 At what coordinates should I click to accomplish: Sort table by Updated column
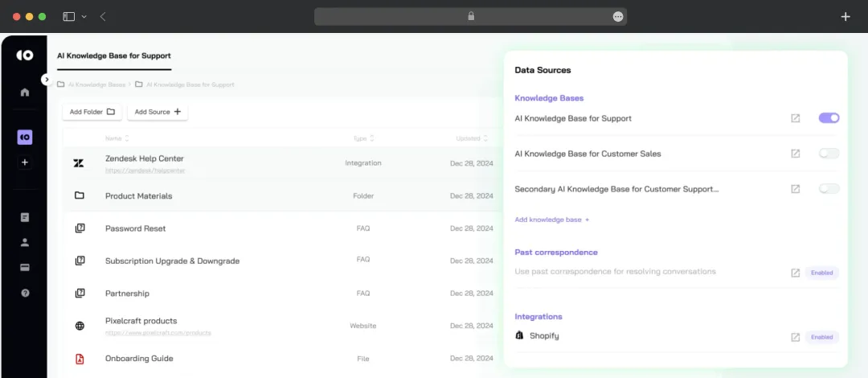click(x=472, y=138)
